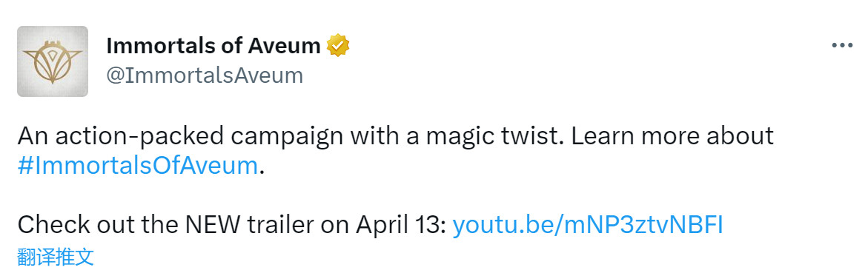Image resolution: width=868 pixels, height=276 pixels.
Task: Click 翻译推文 to translate the tweet
Action: click(56, 257)
